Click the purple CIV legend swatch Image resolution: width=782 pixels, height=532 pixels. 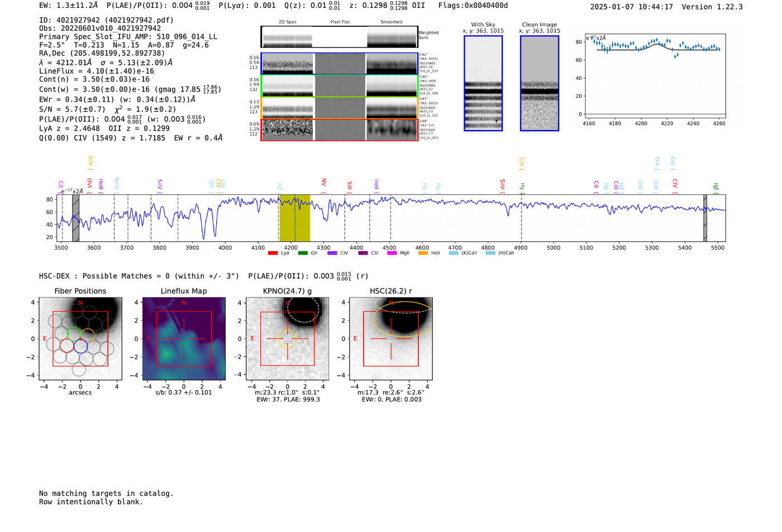coord(332,253)
